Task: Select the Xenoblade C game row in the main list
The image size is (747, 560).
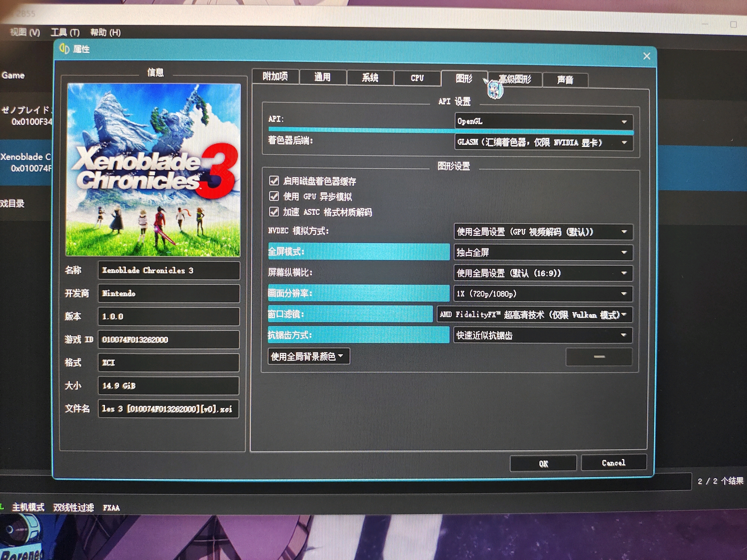Action: pyautogui.click(x=26, y=162)
